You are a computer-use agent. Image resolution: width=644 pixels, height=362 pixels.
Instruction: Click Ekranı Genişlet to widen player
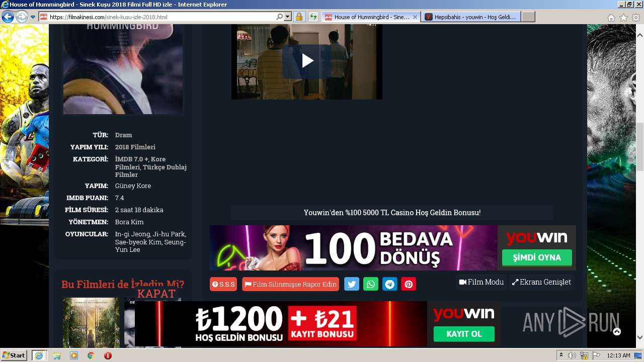pos(541,282)
